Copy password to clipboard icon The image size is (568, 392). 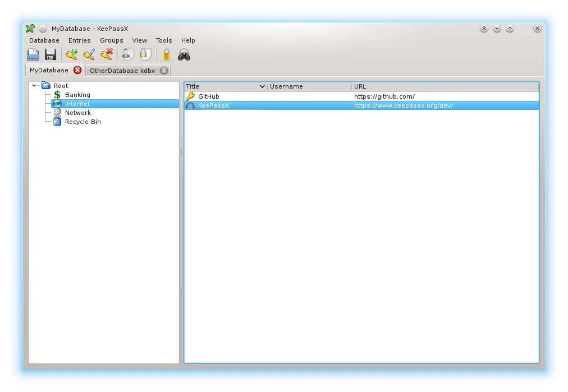click(145, 54)
